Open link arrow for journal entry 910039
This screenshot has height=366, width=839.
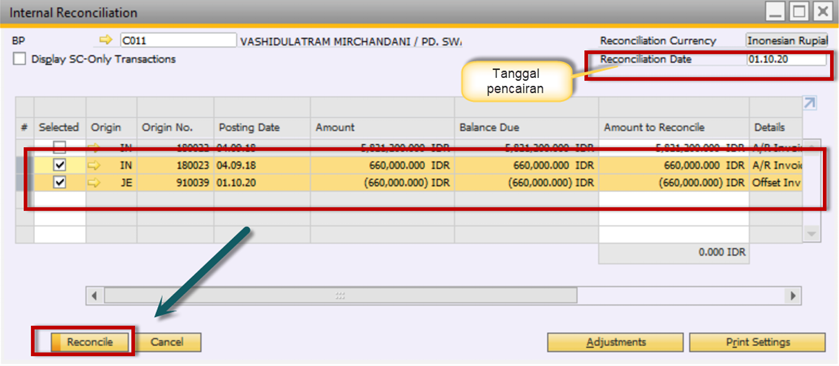click(94, 183)
